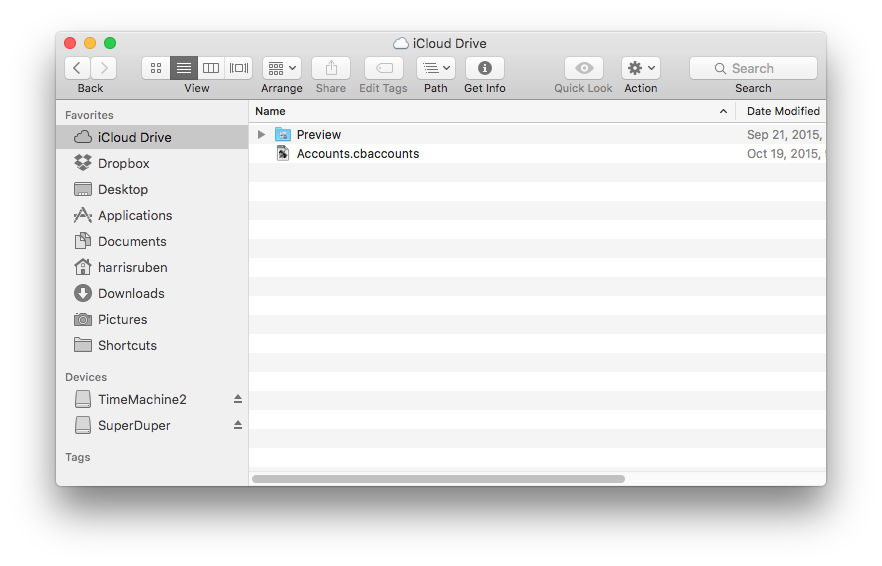Select iCloud Drive in the sidebar
This screenshot has width=882, height=566.
[x=152, y=137]
